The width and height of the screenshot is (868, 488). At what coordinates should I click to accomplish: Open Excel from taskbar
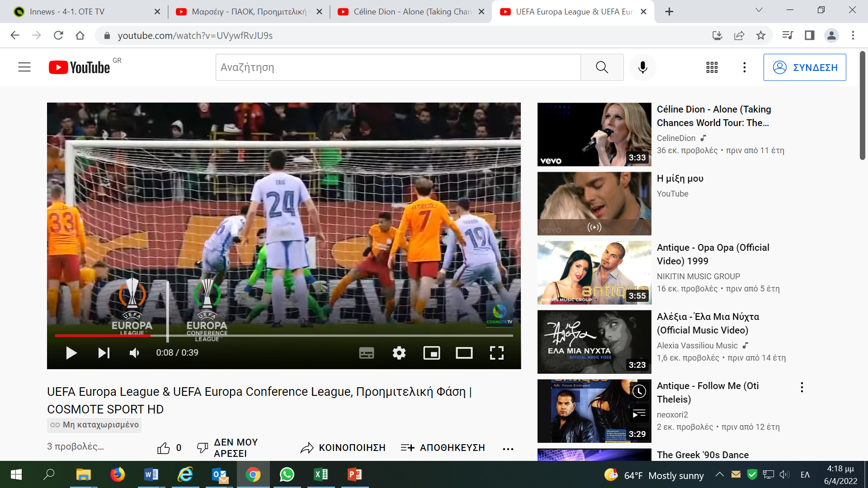(x=321, y=474)
